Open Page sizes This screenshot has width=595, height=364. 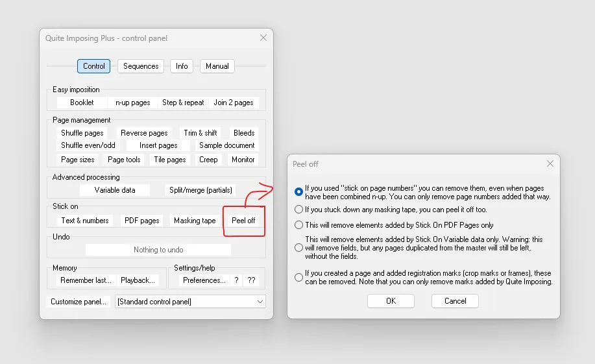(x=78, y=160)
